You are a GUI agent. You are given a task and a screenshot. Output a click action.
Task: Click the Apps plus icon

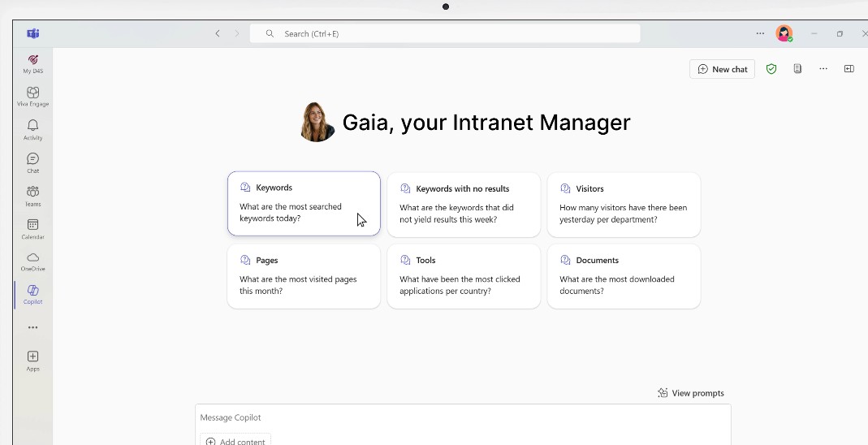click(32, 361)
